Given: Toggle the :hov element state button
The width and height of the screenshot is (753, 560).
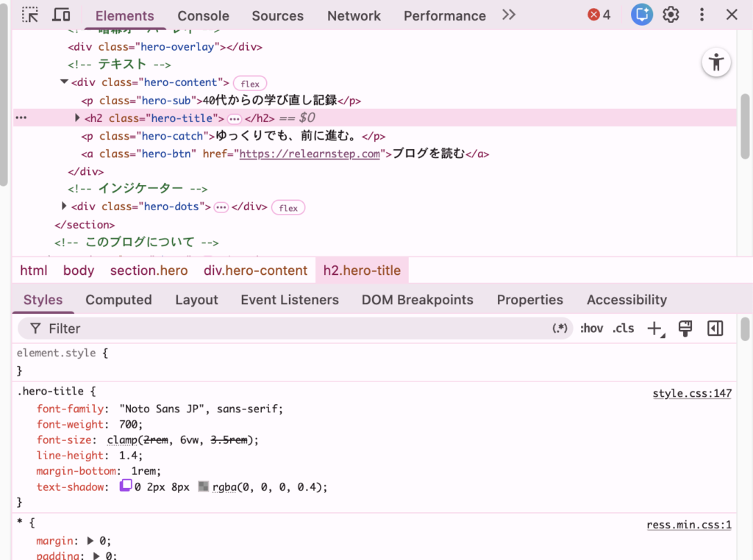Looking at the screenshot, I should click(591, 329).
